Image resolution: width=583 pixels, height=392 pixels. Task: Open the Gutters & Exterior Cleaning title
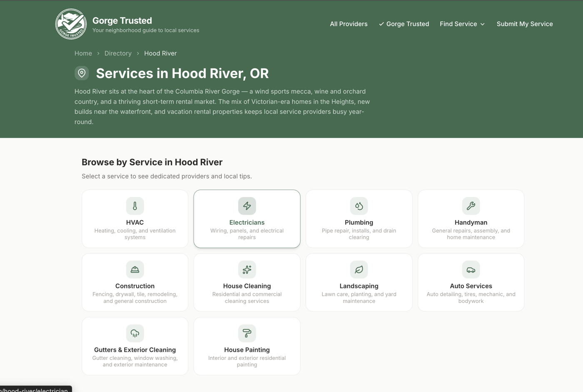click(135, 350)
